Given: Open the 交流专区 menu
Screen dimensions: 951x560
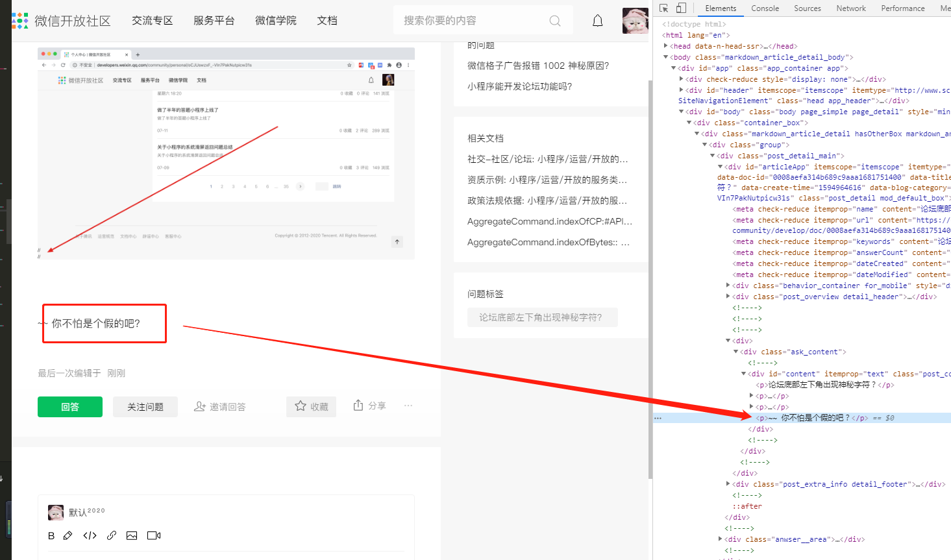Looking at the screenshot, I should [153, 21].
